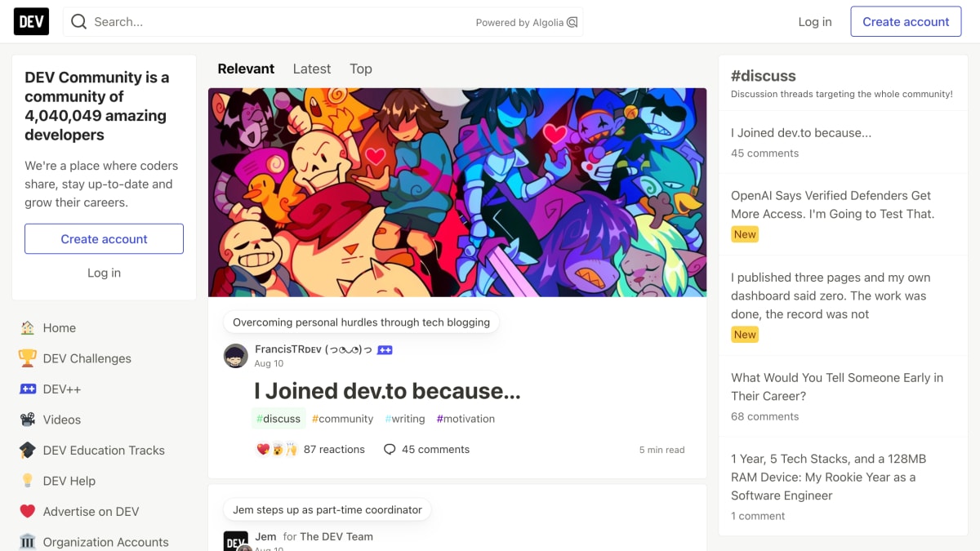980x551 pixels.
Task: Click the DEV++ badge beside FrancisTRDEV
Action: pyautogui.click(x=385, y=349)
